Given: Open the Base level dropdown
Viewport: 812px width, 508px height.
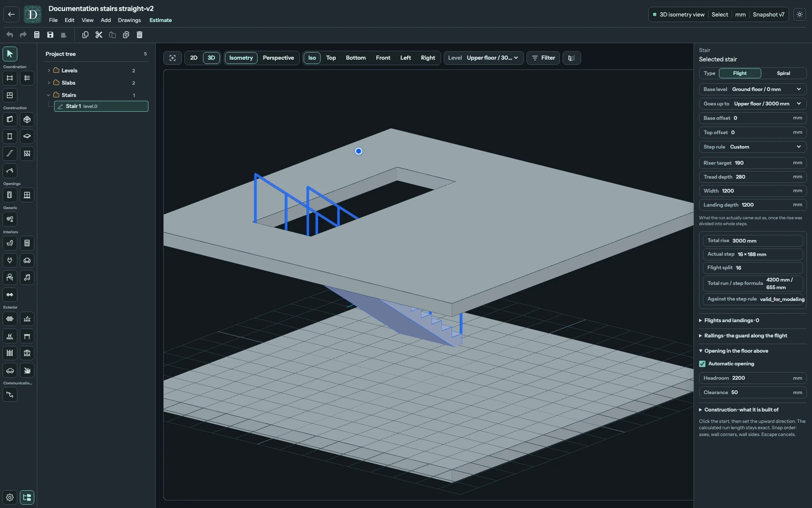Looking at the screenshot, I should [753, 89].
